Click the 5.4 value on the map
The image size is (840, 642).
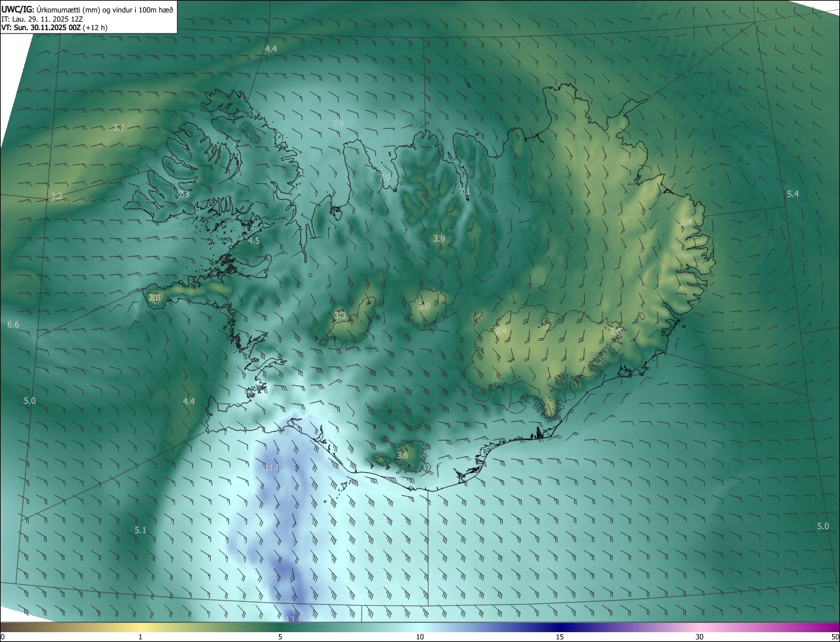(793, 194)
